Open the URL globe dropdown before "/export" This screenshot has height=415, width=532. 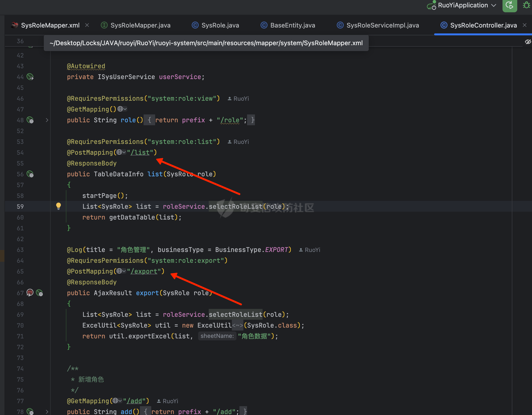coord(121,271)
